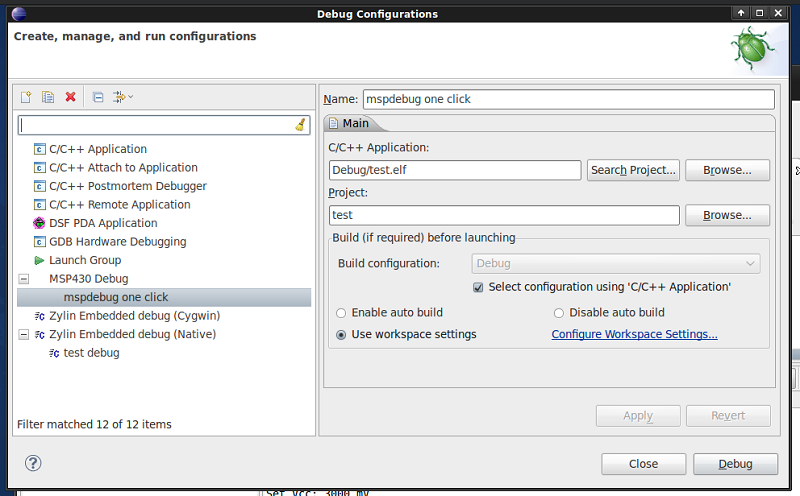The height and width of the screenshot is (496, 800).
Task: Click the filter text input field
Action: [164, 125]
